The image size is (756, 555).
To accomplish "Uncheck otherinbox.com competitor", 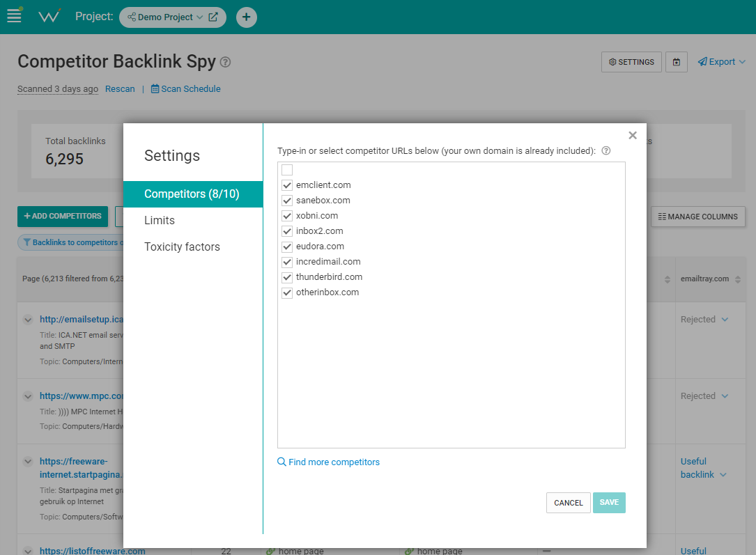I will click(287, 292).
